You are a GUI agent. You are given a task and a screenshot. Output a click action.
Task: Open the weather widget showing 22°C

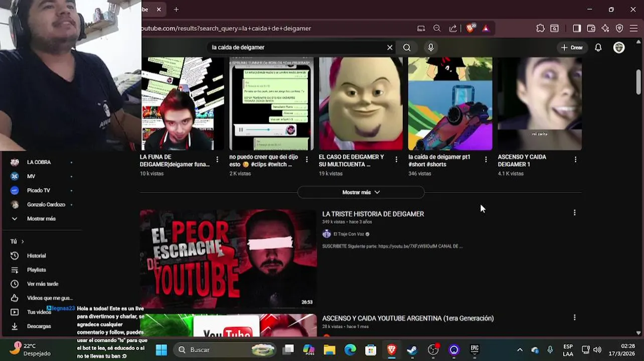coord(31,349)
